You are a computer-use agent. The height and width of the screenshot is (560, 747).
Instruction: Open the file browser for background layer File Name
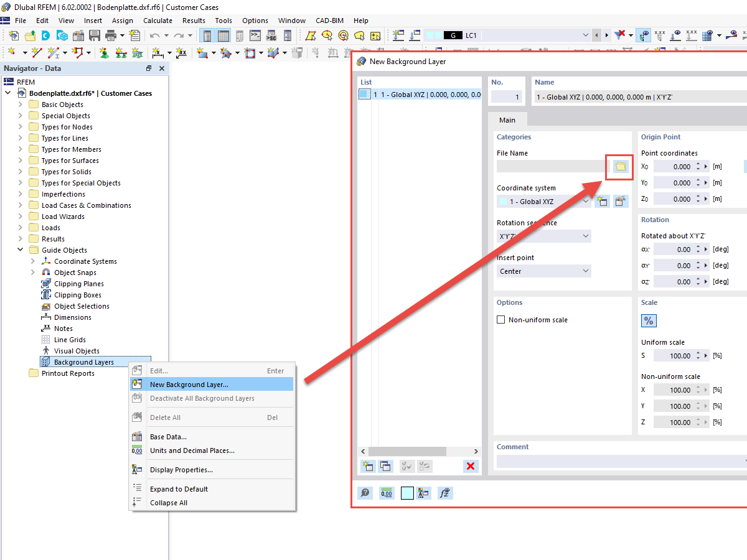click(x=619, y=167)
